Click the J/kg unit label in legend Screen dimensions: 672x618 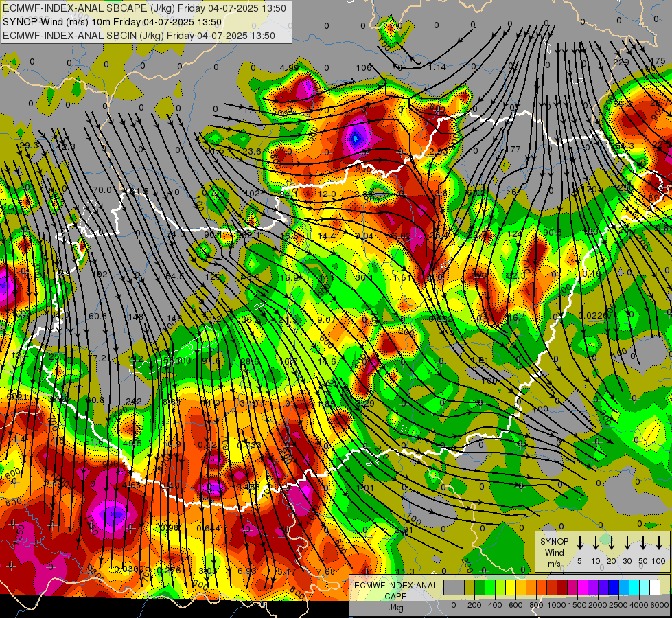click(395, 608)
